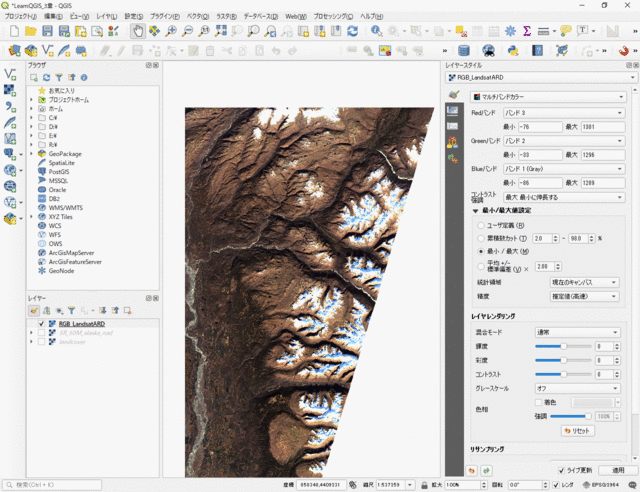Select the ユーザ定義 radio option
This screenshot has height=492, width=640.
coord(481,225)
